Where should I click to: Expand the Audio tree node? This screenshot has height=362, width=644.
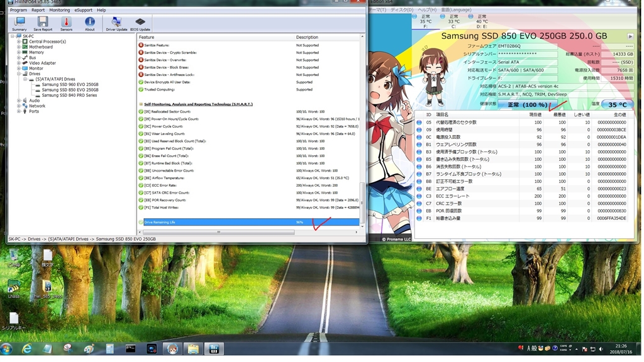pos(18,100)
